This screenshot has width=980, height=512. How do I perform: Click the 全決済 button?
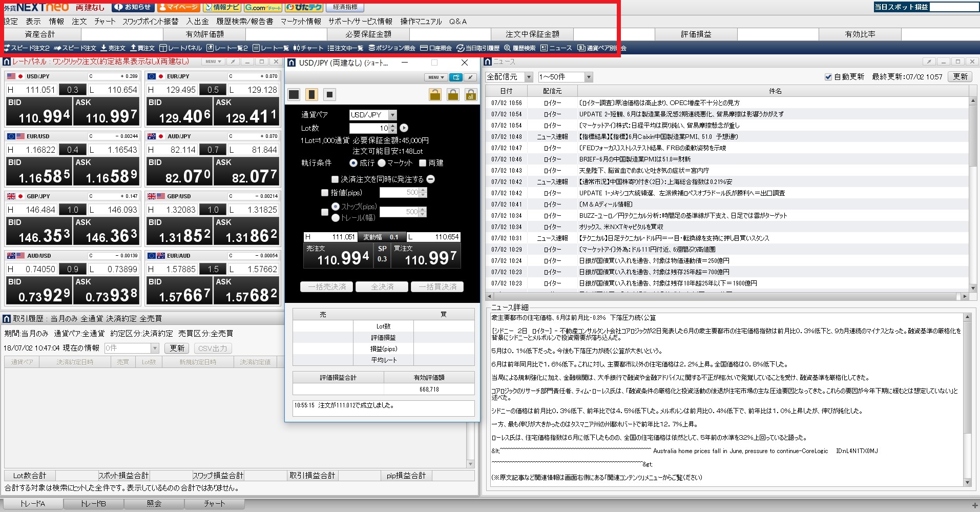click(382, 287)
